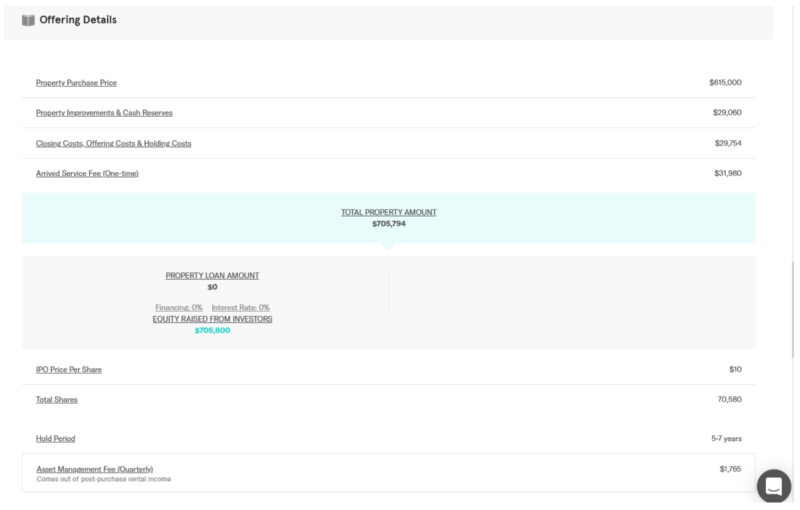The width and height of the screenshot is (800, 510).
Task: Select the $615,000 purchase price value
Action: point(725,83)
